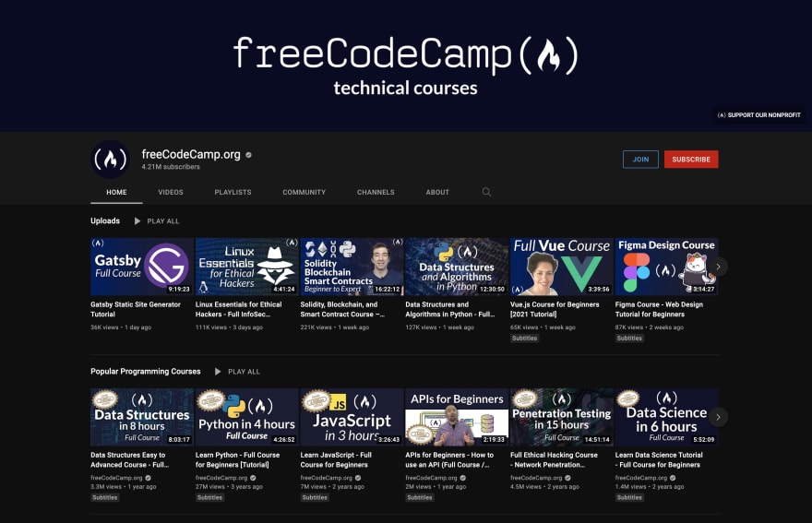Go to the CHANNELS tab
This screenshot has height=523, width=812.
[376, 192]
